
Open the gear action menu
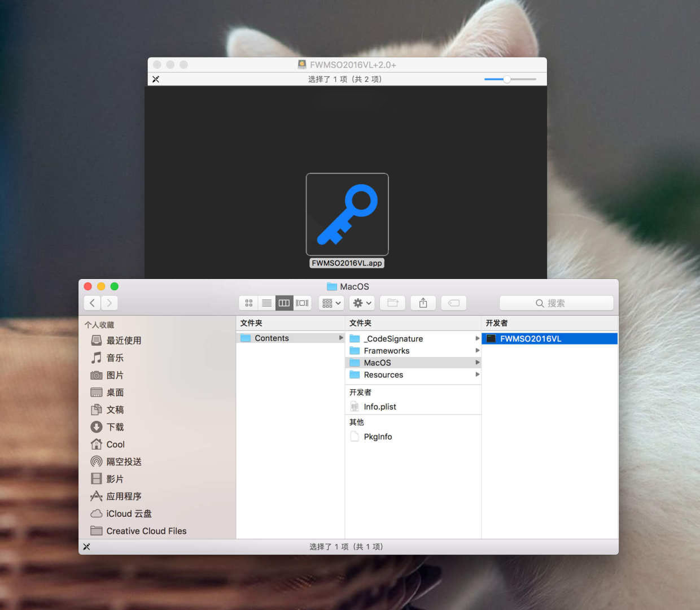coord(362,303)
